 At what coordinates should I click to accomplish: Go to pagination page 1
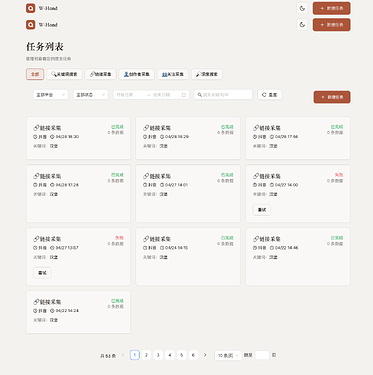click(x=135, y=355)
